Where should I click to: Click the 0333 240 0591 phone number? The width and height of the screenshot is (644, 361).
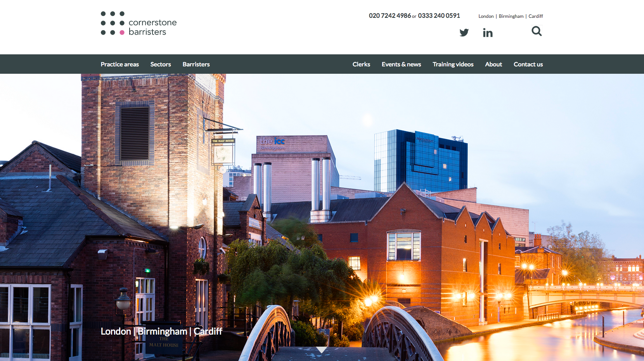point(439,16)
